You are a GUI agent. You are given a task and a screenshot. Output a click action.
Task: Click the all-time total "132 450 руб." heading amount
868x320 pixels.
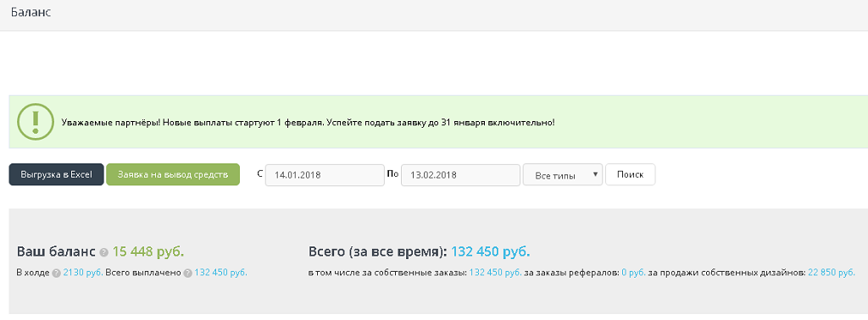(x=491, y=252)
